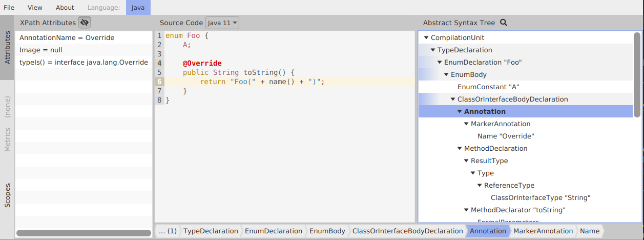Collapse the MarkerAnnotation tree node
The height and width of the screenshot is (240, 644).
tap(466, 124)
